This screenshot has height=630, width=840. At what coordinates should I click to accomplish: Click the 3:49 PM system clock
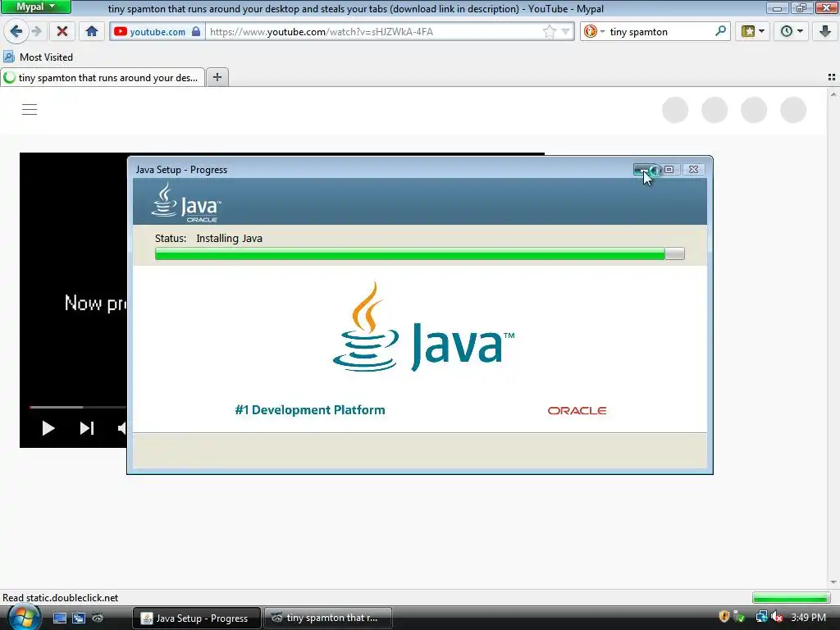point(808,617)
